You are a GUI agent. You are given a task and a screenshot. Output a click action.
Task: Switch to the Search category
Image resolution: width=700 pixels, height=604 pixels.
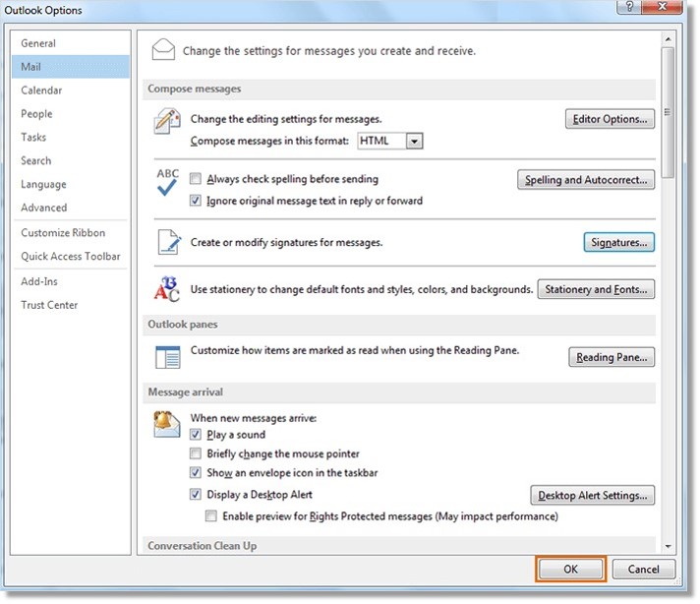coord(71,160)
